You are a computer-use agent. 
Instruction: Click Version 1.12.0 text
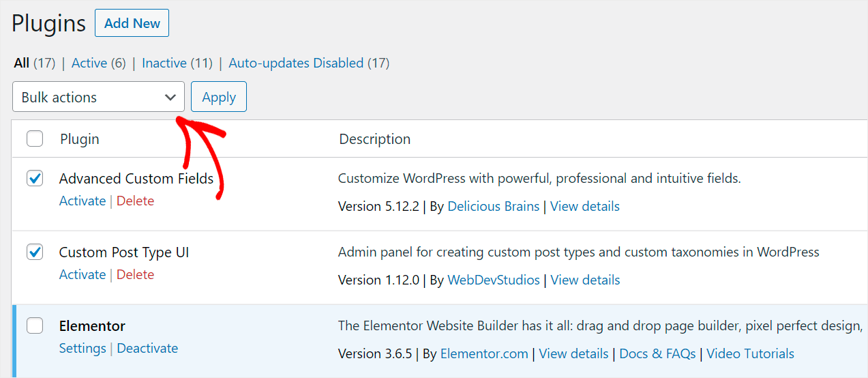(378, 280)
